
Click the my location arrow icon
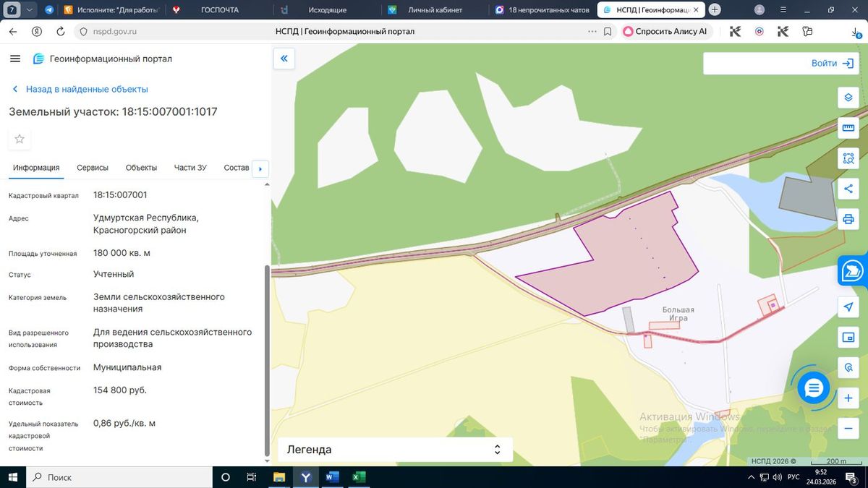coord(848,307)
